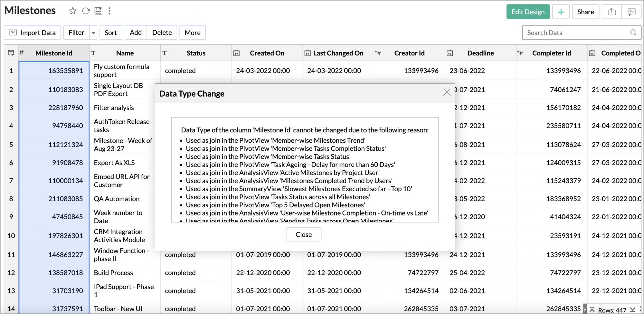Viewport: 644px width, 314px height.
Task: Click the search magnifier icon
Action: [x=633, y=33]
